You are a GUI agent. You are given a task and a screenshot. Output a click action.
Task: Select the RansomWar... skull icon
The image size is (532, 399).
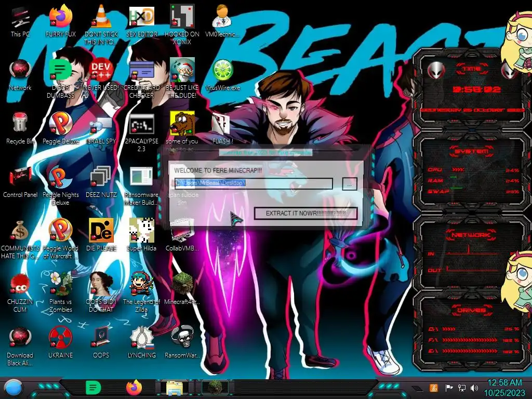click(x=182, y=337)
